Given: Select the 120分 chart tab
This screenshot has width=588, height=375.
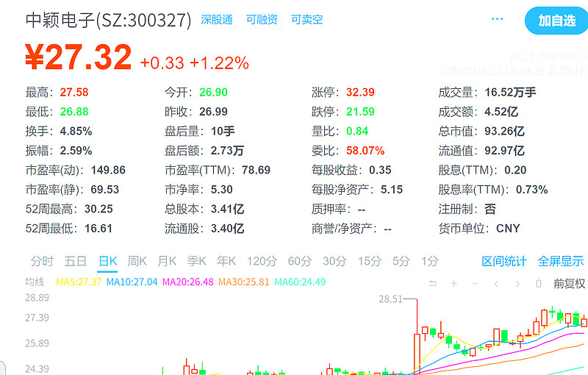Looking at the screenshot, I should click(262, 261).
